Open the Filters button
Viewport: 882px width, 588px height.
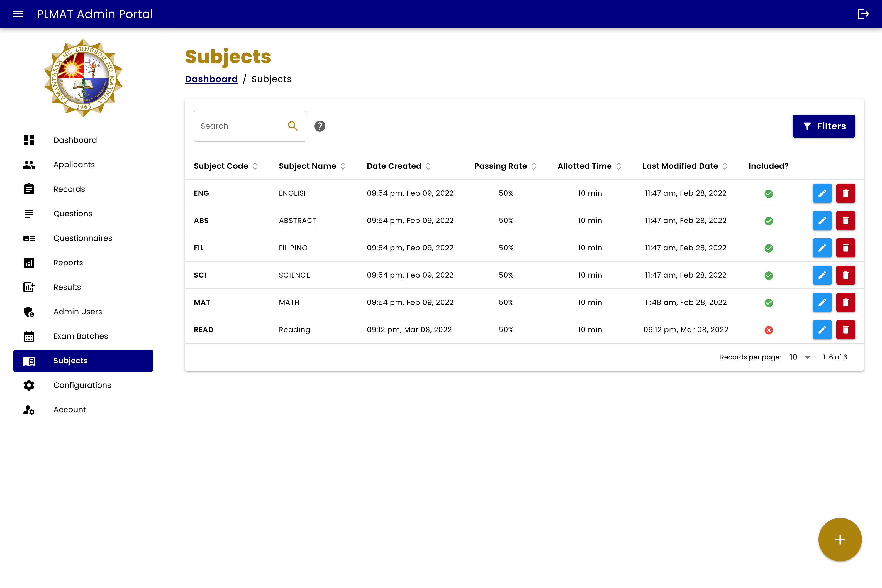click(x=823, y=126)
